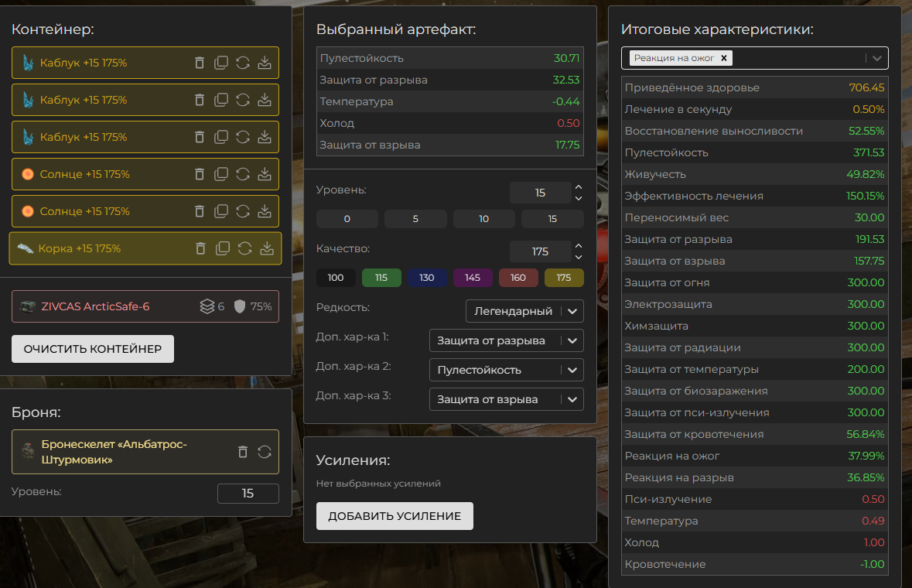Click the Альбатрос-Штурмовик armor thumbnail
The image size is (912, 588).
27,451
